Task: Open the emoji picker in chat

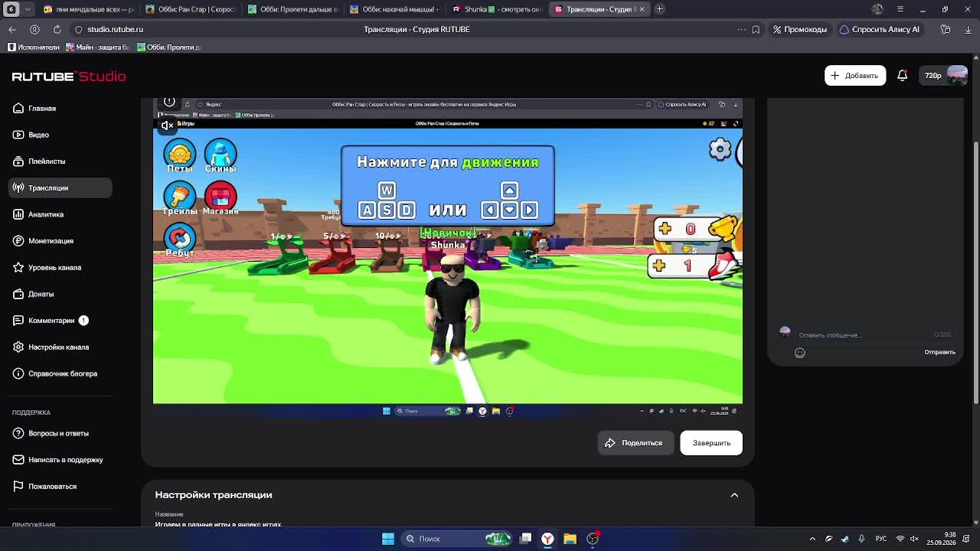Action: (x=800, y=353)
